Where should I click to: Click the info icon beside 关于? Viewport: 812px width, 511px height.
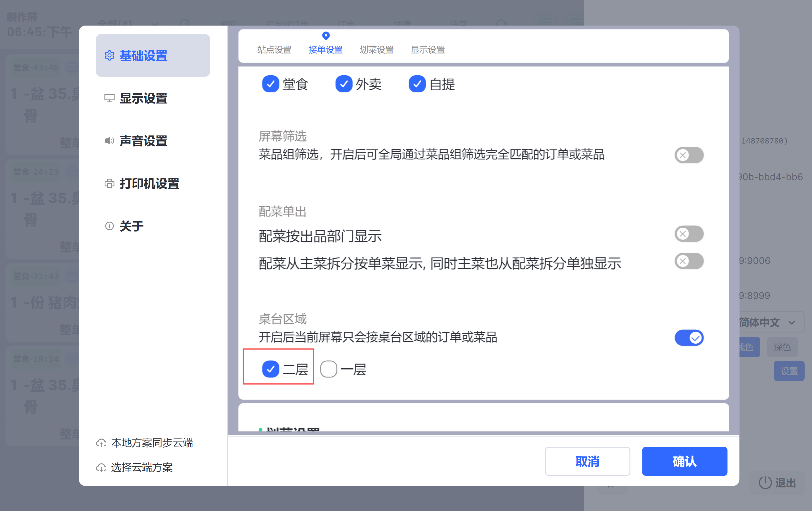point(109,226)
